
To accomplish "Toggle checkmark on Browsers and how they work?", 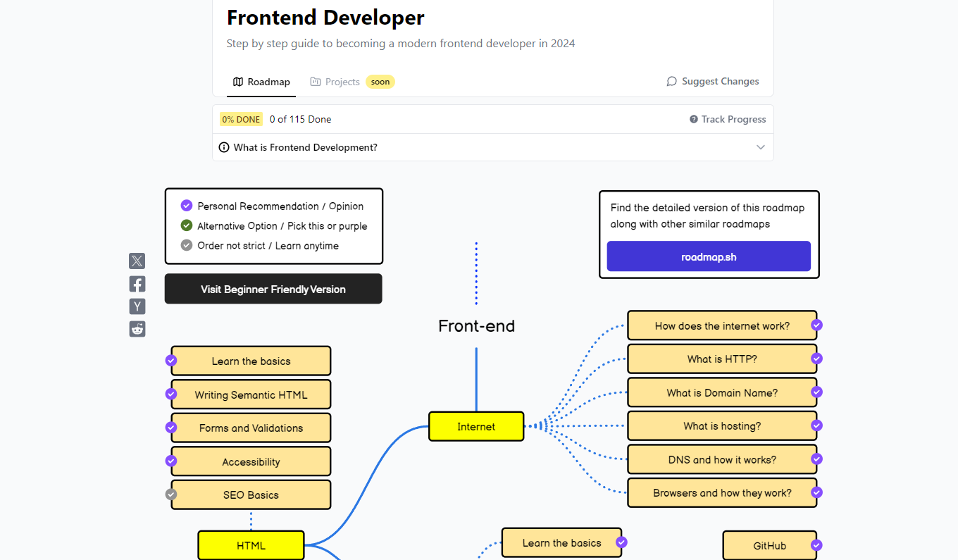I will pos(817,492).
